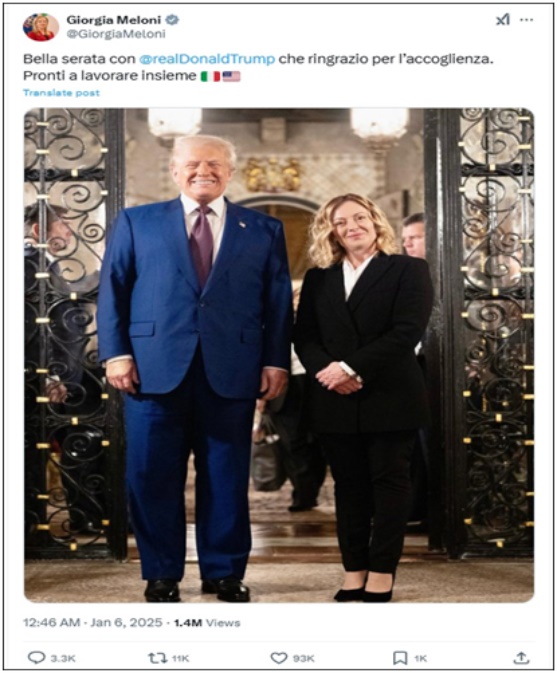Image resolution: width=557 pixels, height=673 pixels.
Task: Click the 93K likes count
Action: click(303, 658)
